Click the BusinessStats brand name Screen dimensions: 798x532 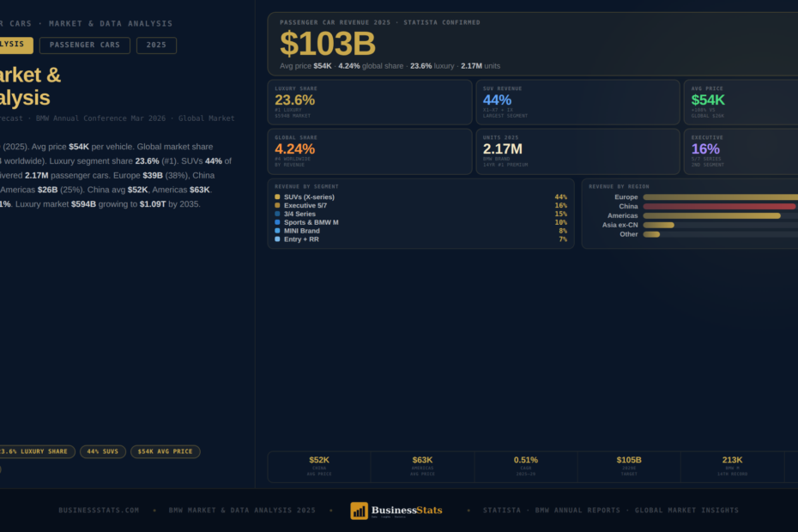(x=407, y=510)
